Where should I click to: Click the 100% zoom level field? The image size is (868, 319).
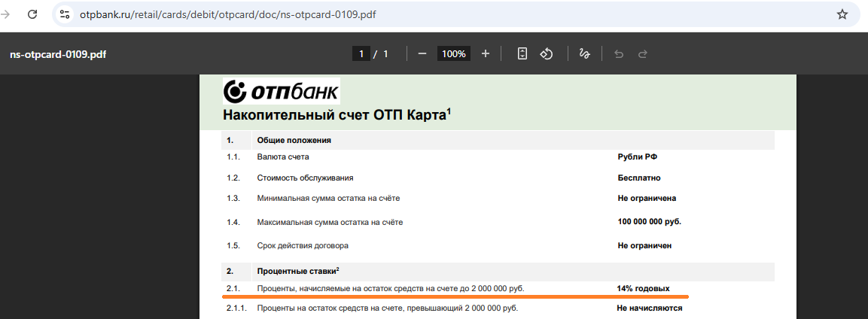point(454,53)
